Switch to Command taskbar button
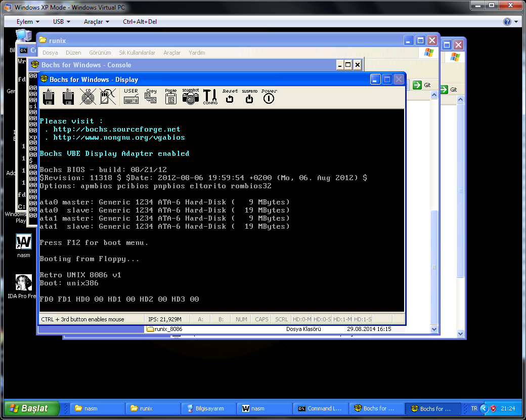 pyautogui.click(x=320, y=408)
